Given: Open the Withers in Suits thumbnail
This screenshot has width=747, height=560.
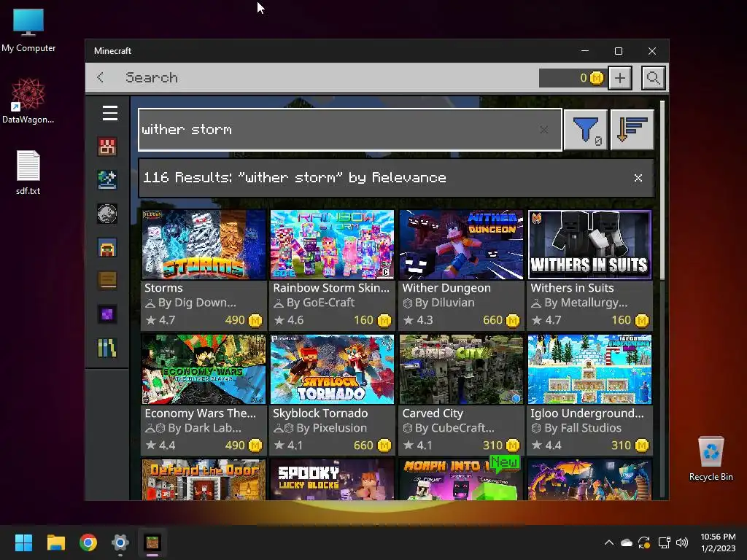Looking at the screenshot, I should [589, 244].
